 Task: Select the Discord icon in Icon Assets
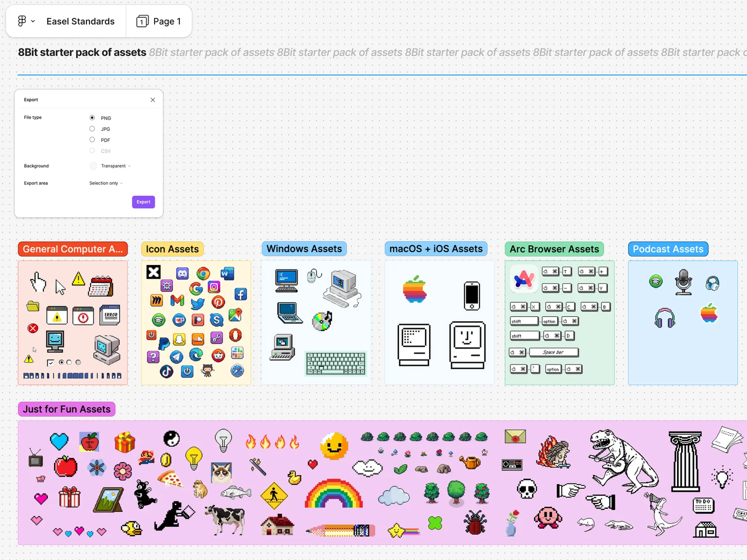[x=183, y=273]
